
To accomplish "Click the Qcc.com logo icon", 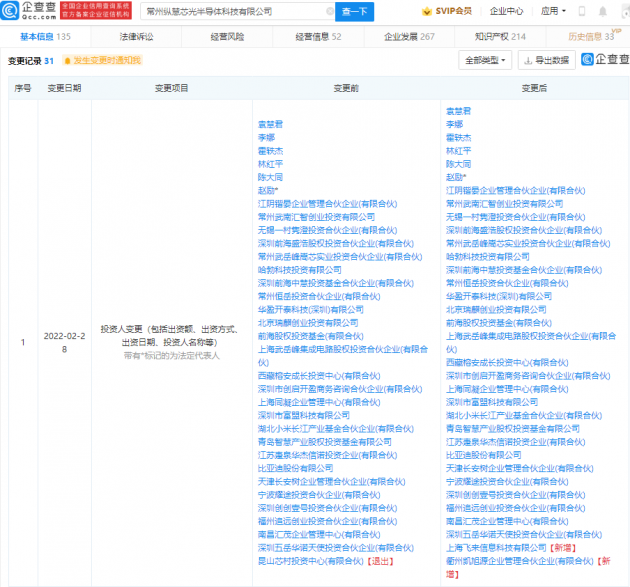I will coord(10,10).
